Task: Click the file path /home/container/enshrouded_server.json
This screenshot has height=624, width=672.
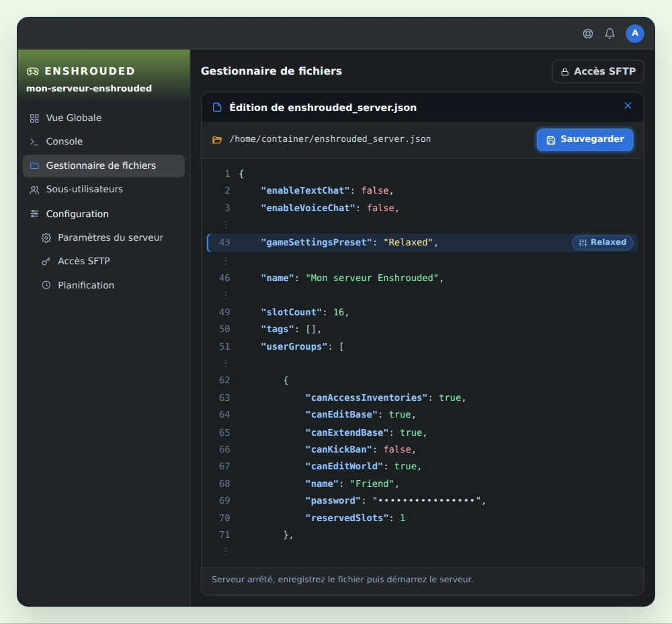Action: [330, 139]
